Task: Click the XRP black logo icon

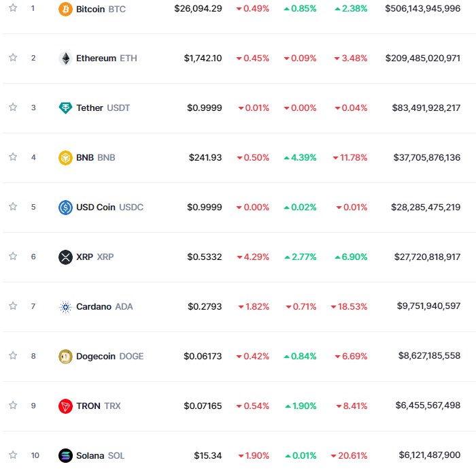Action: [65, 257]
